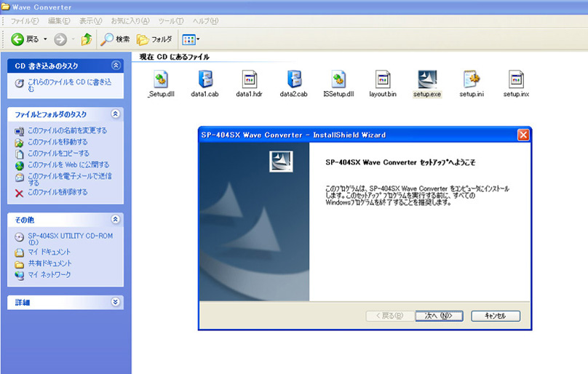Select the layout.bin file icon

tap(383, 79)
